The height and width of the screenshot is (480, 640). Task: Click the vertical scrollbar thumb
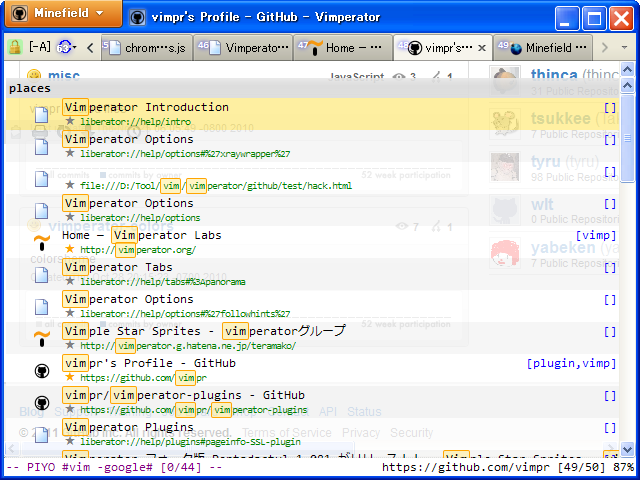click(627, 138)
